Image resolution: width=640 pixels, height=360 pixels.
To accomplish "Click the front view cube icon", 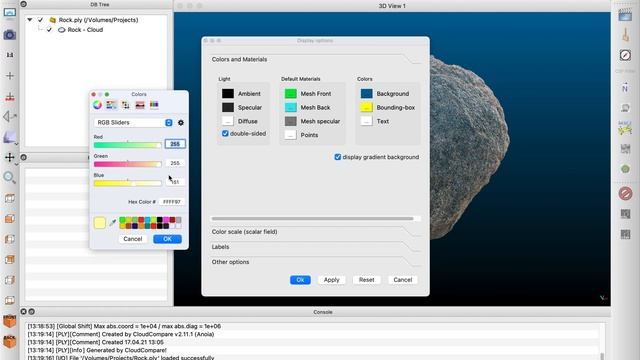I will coord(9,321).
